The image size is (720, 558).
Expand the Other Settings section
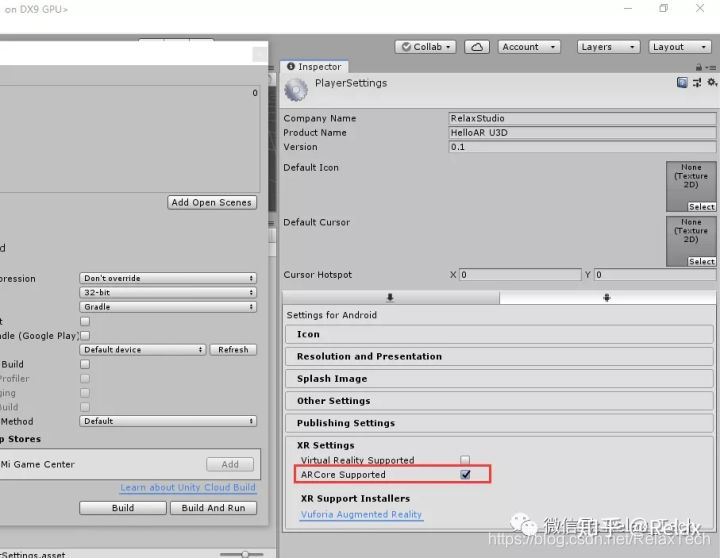[499, 401]
